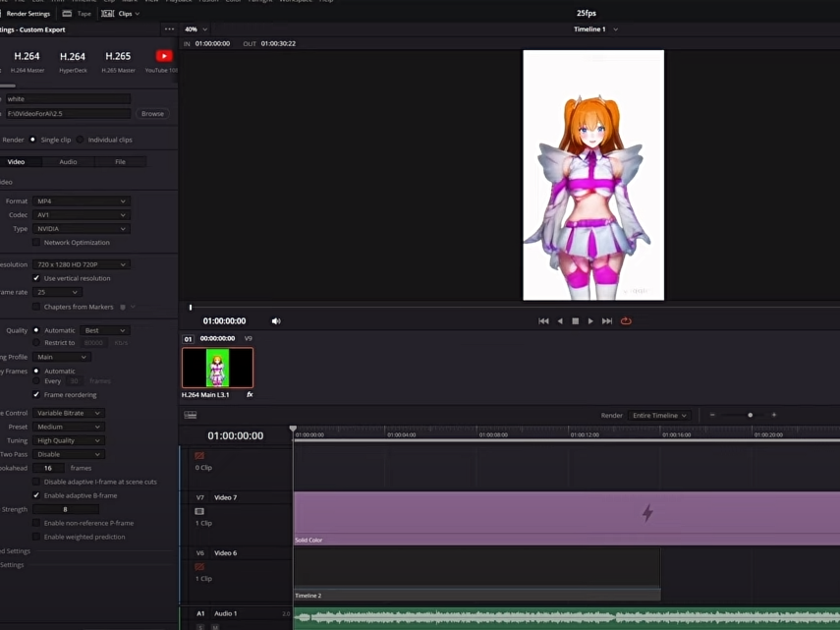This screenshot has height=630, width=840.
Task: Select Restrict to quality option
Action: coord(36,342)
